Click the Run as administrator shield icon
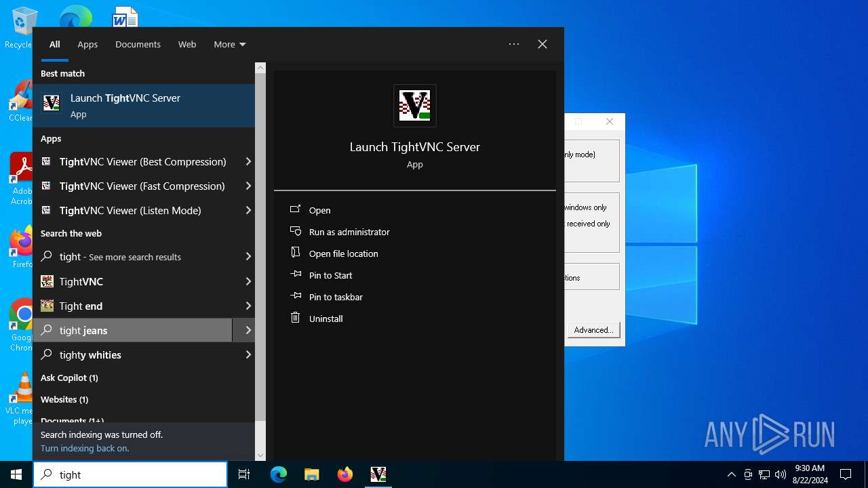The width and height of the screenshot is (868, 488). (295, 231)
